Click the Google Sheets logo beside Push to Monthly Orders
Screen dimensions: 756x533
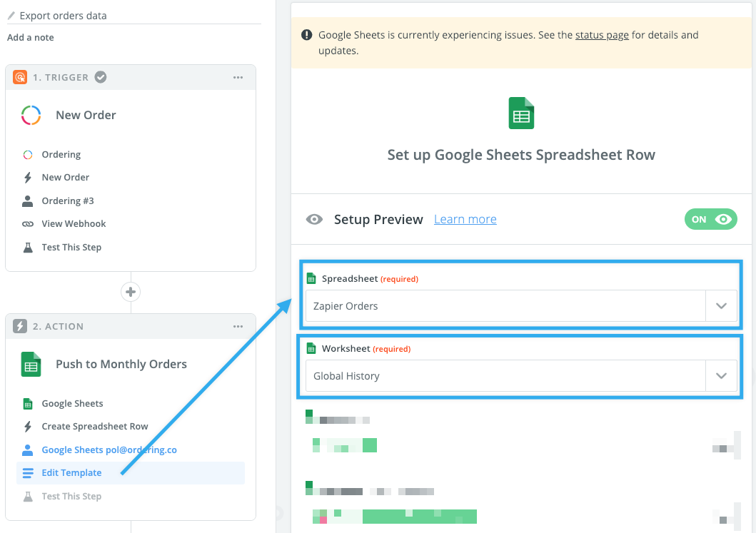31,365
